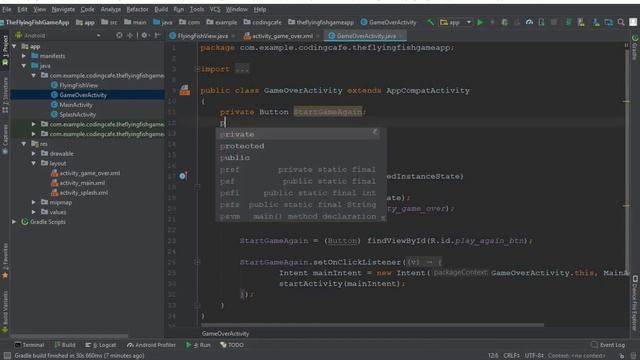
Task: Open the Build tool window
Action: (65, 345)
